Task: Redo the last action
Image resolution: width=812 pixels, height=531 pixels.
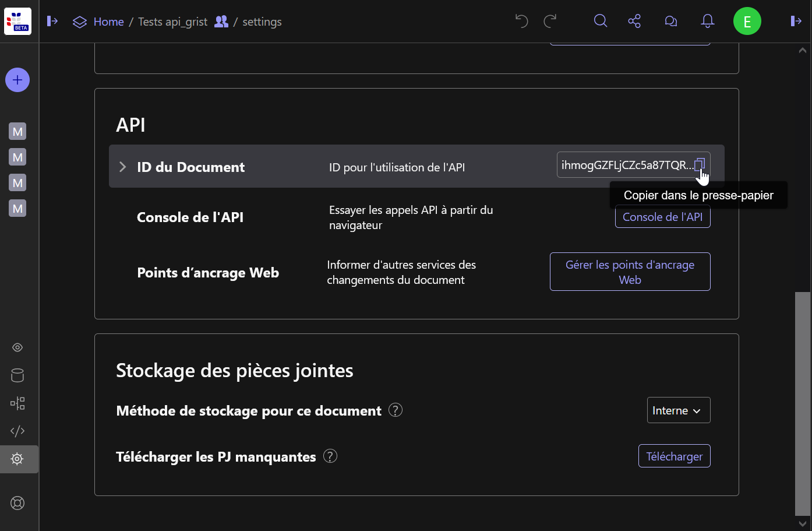Action: click(550, 22)
